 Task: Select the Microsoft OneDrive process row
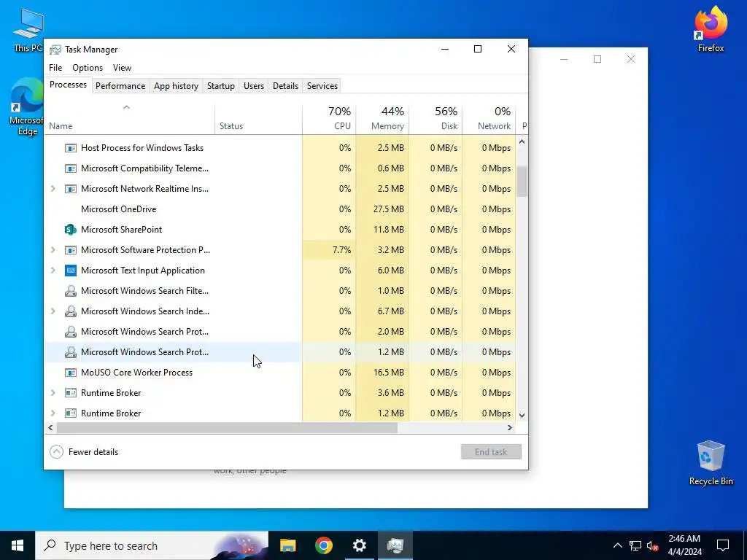point(280,209)
